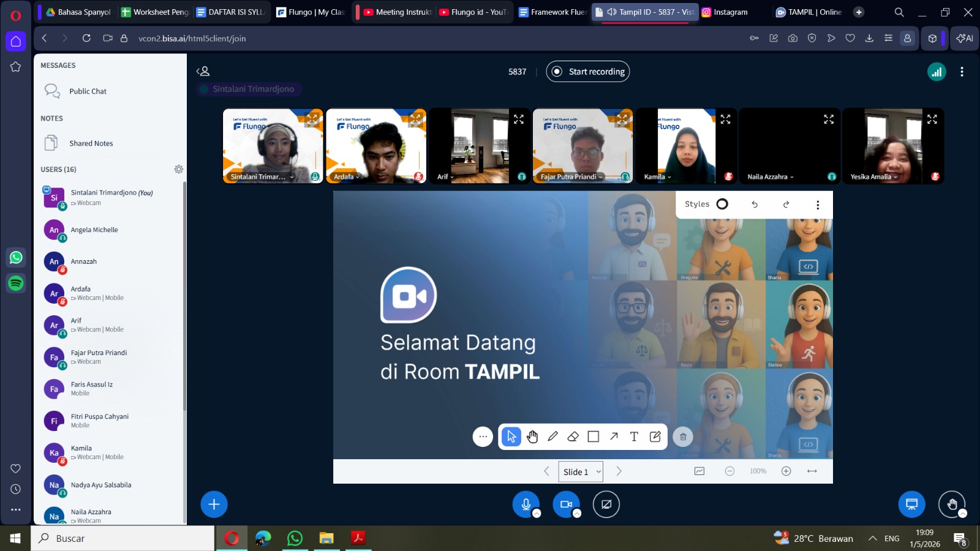Screen dimensions: 980x551
Task: Open Ardafa webcam name dropdown
Action: tap(347, 177)
